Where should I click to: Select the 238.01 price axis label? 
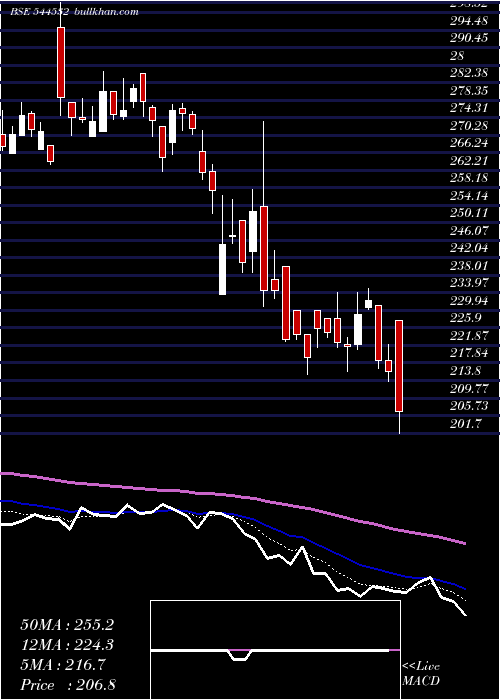point(469,266)
